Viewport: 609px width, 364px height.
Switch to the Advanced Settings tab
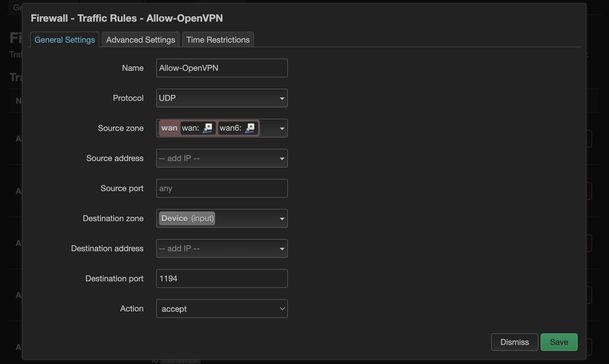[x=140, y=40]
